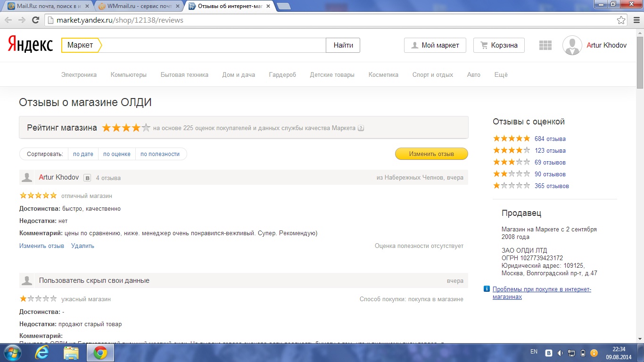Image resolution: width=644 pixels, height=362 pixels.
Task: Click the avatar of the hidden-data user
Action: coord(27,280)
